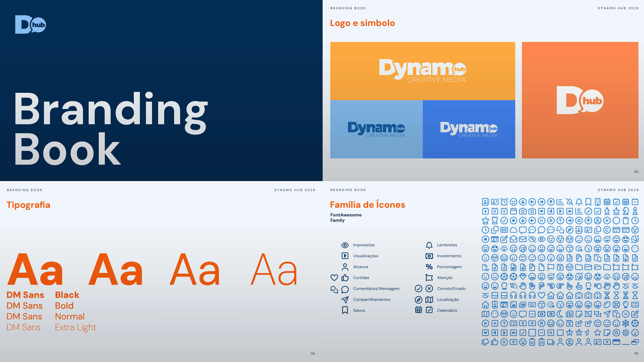Click the 'Impressões' label
Viewport: 644px width, 362px height.
tap(364, 245)
